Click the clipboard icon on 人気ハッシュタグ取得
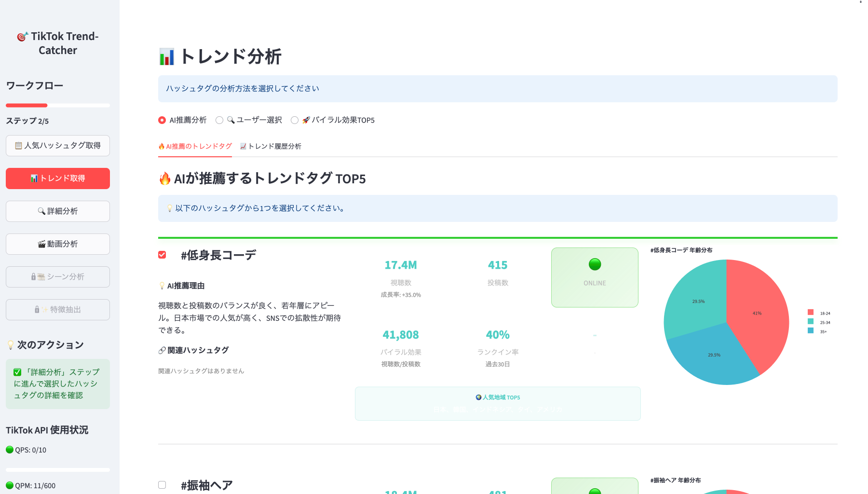Viewport: 868px width, 494px height. pos(18,146)
